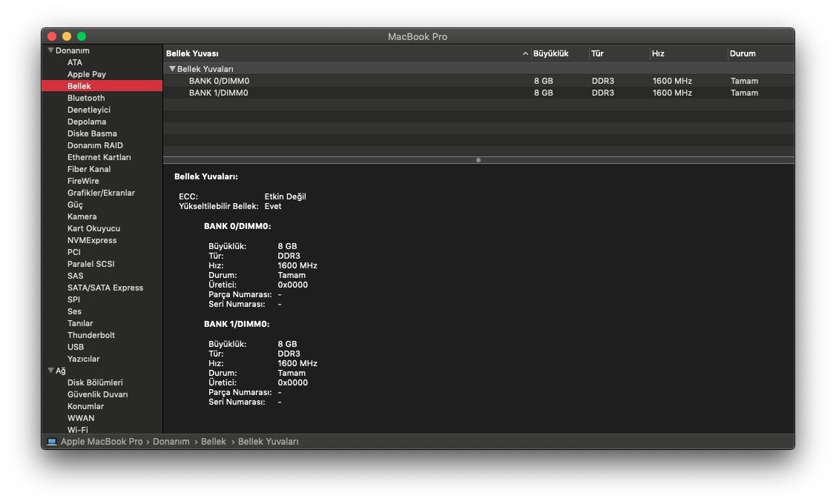This screenshot has height=504, width=836.
Task: Select SPI in the sidebar
Action: coord(73,299)
